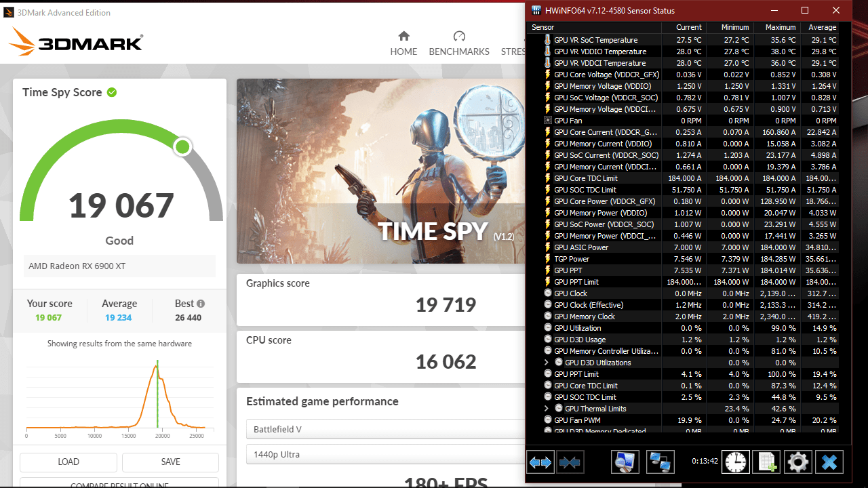Select the GPU D3D Usage row

point(684,340)
